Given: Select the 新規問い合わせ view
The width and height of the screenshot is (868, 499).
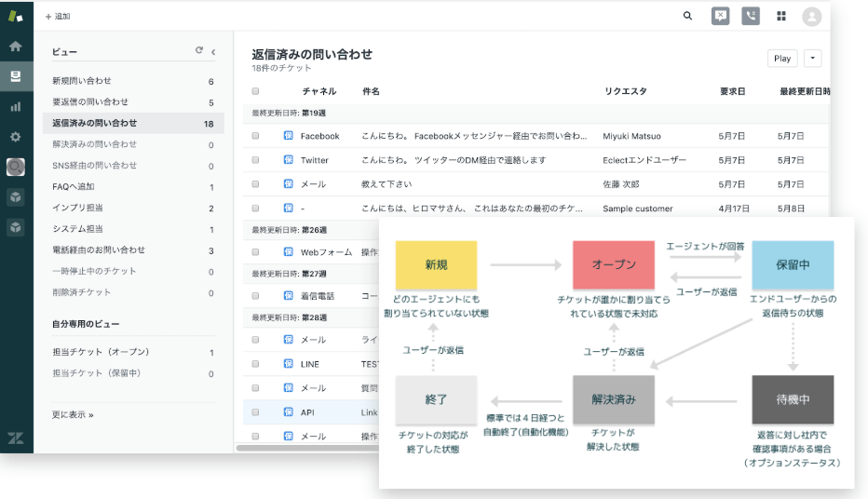Looking at the screenshot, I should pos(82,81).
